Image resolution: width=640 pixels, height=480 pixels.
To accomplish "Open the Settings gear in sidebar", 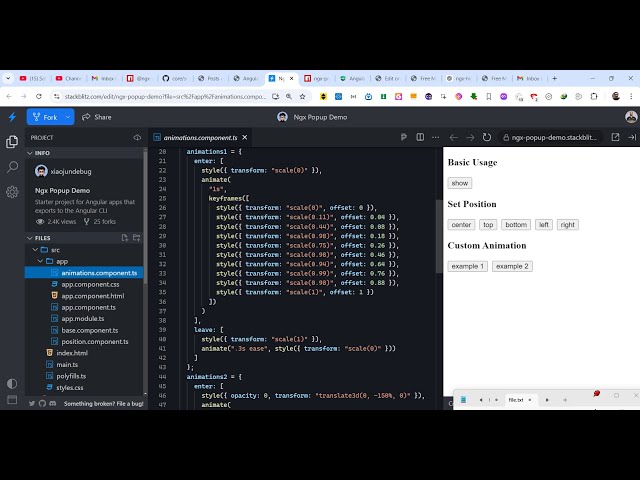I will (x=12, y=194).
